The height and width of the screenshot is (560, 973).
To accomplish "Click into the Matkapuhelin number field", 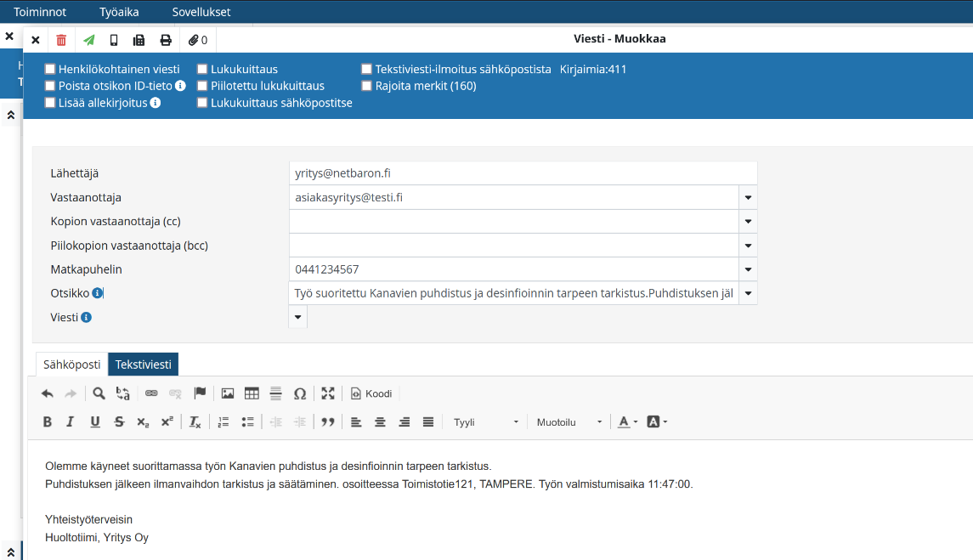I will [x=514, y=269].
